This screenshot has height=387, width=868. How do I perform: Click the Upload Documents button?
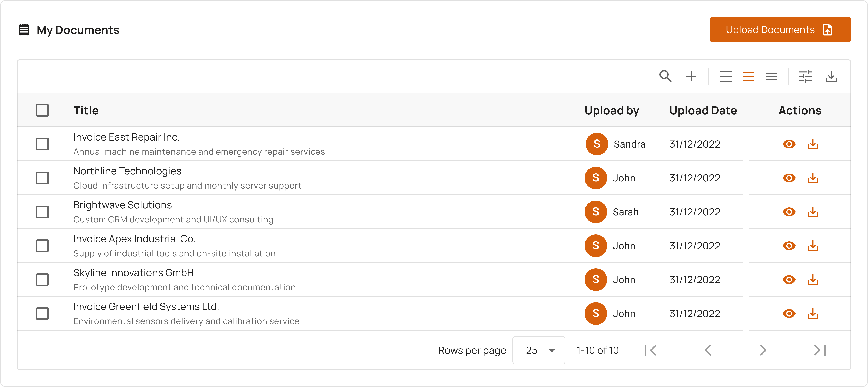(780, 30)
